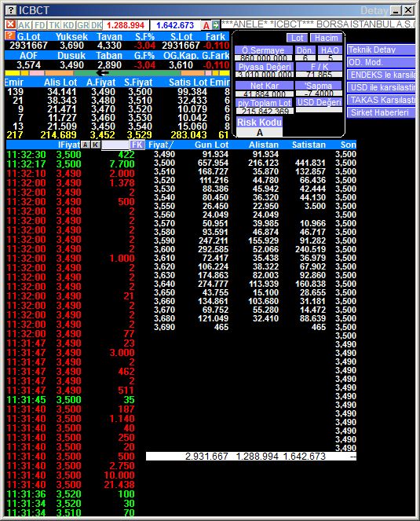Click the help icon in ICBCT title bar
The height and width of the screenshot is (521, 420).
pos(11,10)
